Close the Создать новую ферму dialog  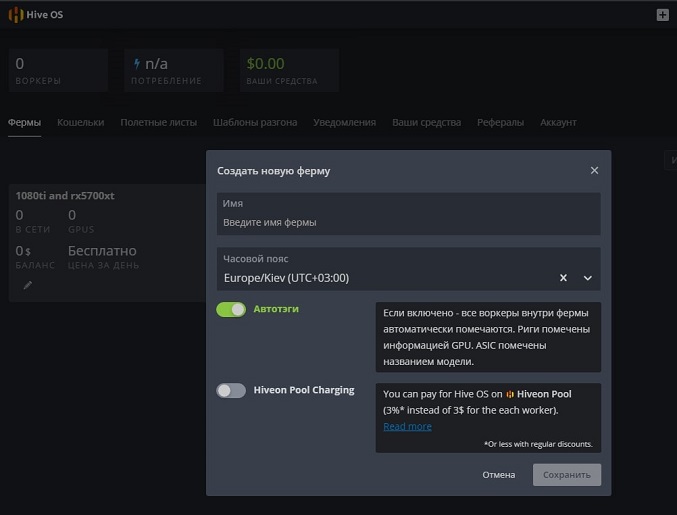point(594,171)
